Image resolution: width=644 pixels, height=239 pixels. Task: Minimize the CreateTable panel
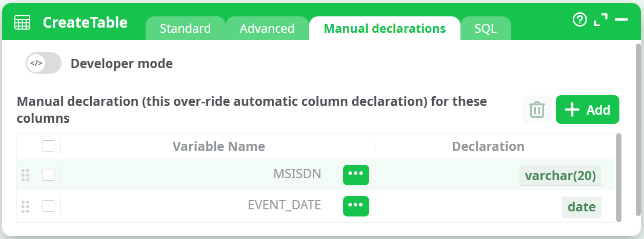click(621, 20)
